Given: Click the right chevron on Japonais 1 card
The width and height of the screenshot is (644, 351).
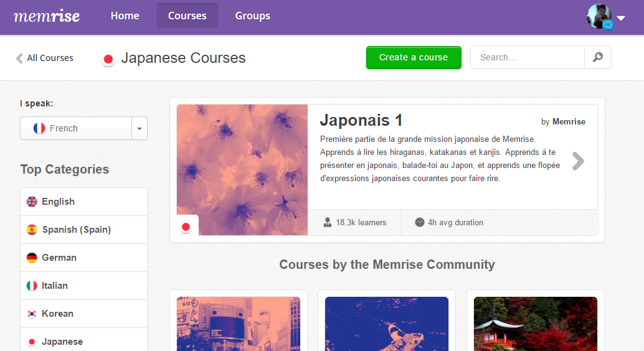Looking at the screenshot, I should click(578, 161).
